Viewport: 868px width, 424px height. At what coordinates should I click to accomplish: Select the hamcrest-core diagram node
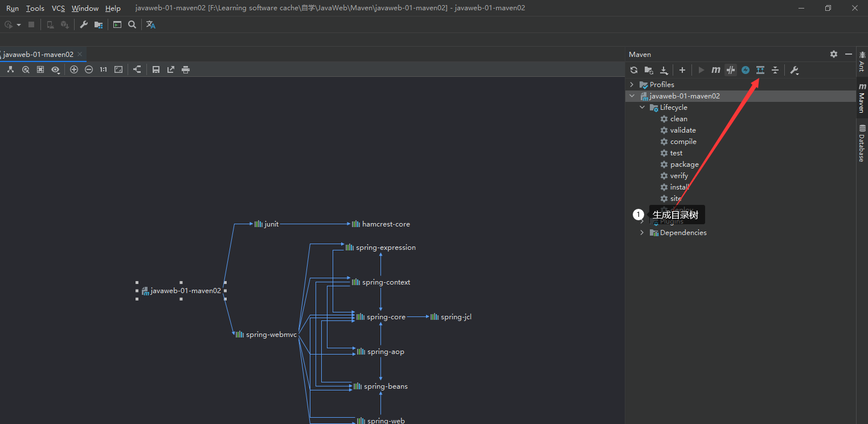[381, 224]
